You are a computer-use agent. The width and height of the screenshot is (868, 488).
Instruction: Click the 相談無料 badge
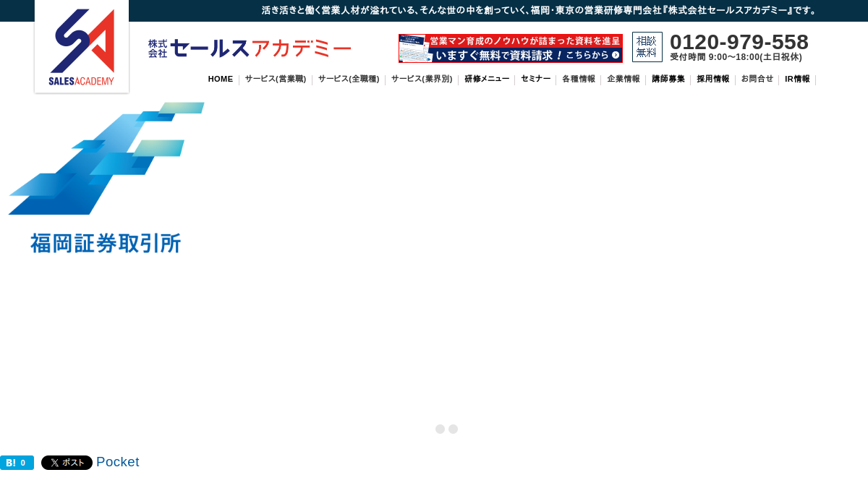tap(647, 47)
